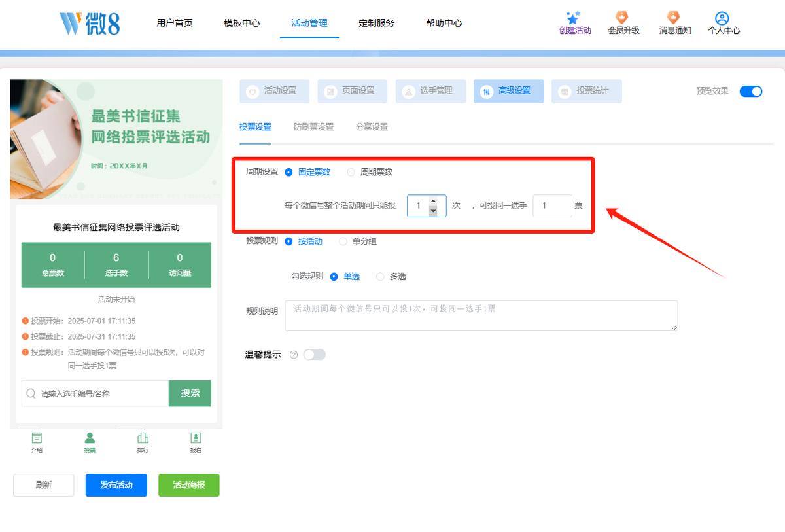The height and width of the screenshot is (532, 785).
Task: Click the 发布活动 button
Action: 116,485
